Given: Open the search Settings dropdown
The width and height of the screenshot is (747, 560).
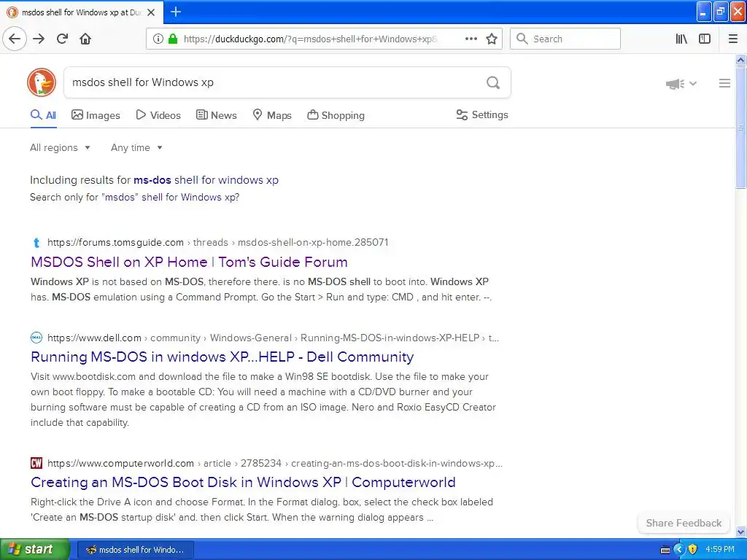Looking at the screenshot, I should click(x=482, y=114).
